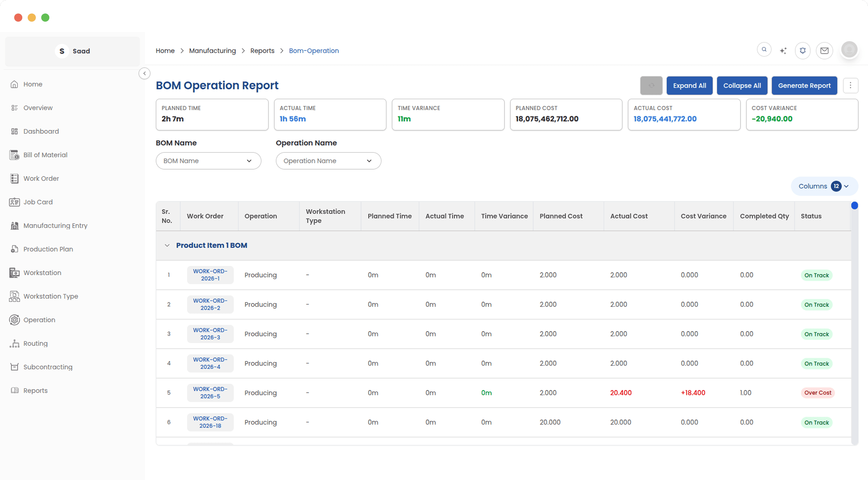Viewport: 868px width, 480px height.
Task: Open work order WORK-ORD-2026-5
Action: click(210, 392)
